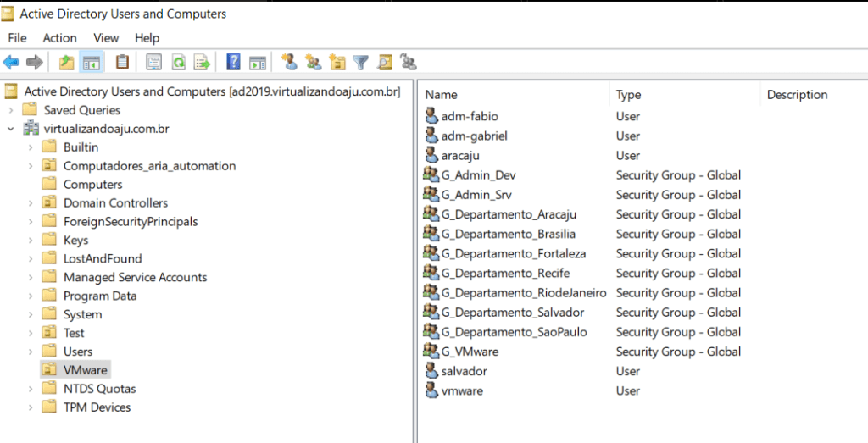Open Help with the blue question mark icon
Screen dimensions: 868x443
234,62
